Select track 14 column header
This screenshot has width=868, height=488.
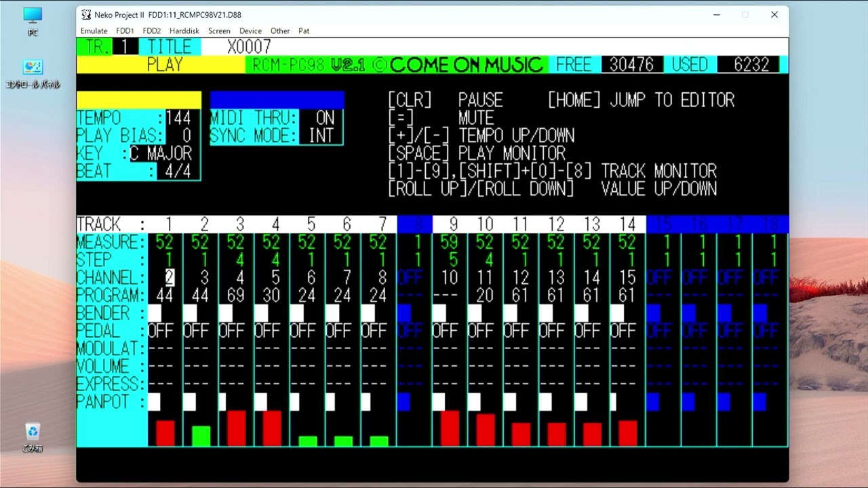pos(627,224)
